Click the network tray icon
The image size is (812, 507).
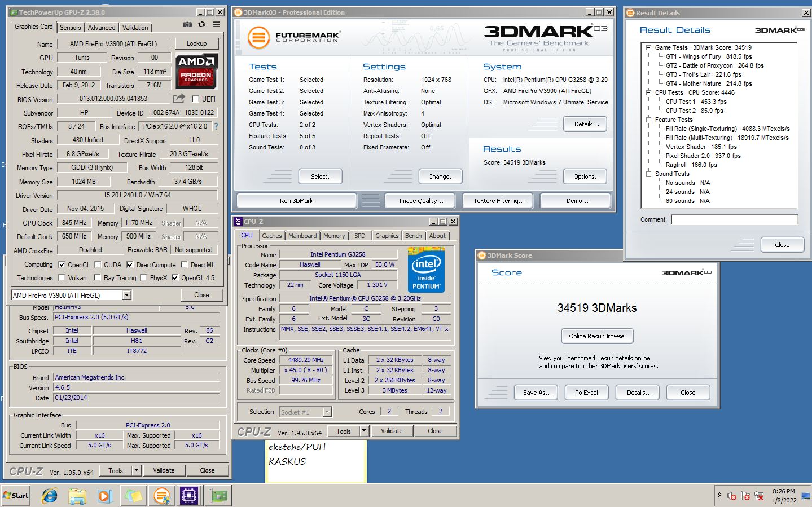click(x=760, y=496)
